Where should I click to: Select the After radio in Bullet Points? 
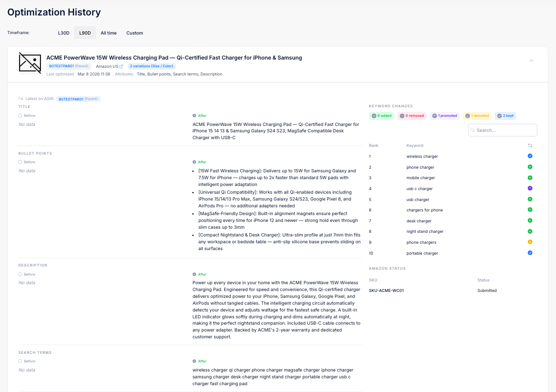click(x=195, y=162)
